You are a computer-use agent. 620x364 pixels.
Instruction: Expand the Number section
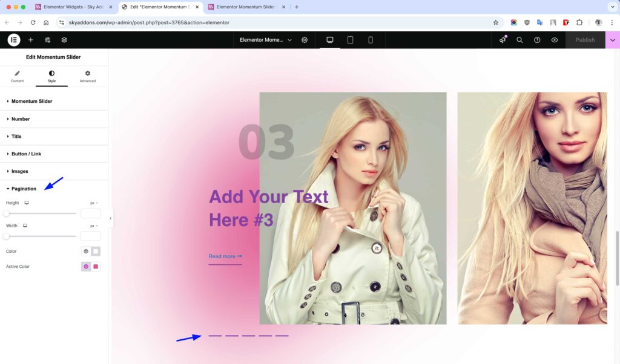54,119
